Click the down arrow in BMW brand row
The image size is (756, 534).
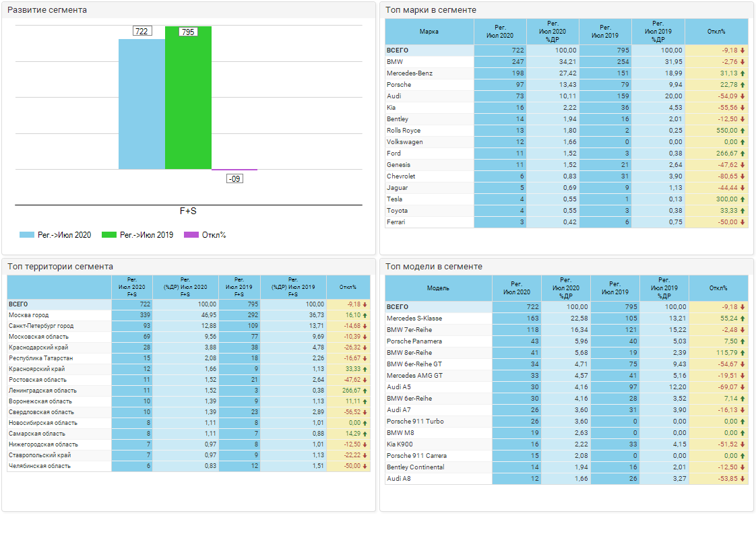[743, 62]
